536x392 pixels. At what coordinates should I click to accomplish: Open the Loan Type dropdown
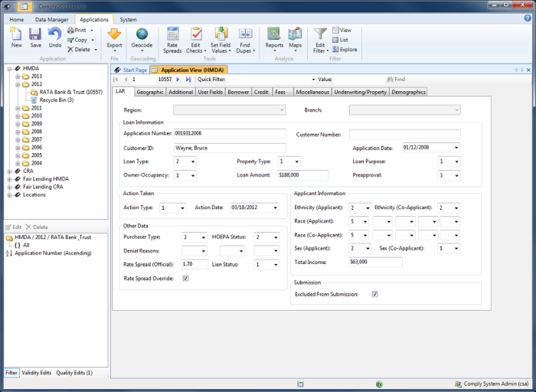[193, 162]
